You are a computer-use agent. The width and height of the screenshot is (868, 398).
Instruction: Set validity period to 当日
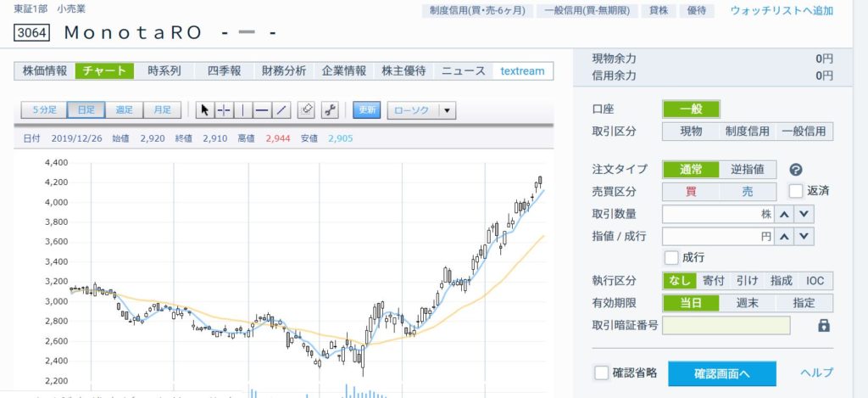pyautogui.click(x=691, y=303)
